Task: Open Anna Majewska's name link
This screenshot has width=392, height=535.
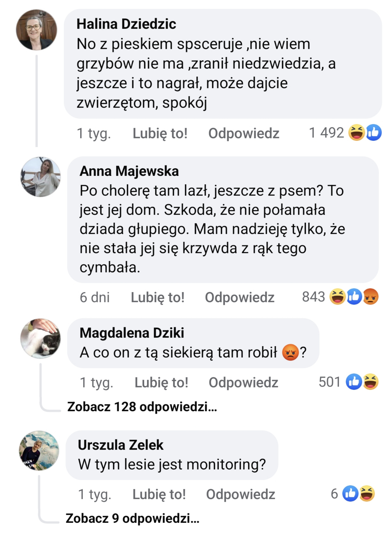Action: pyautogui.click(x=129, y=171)
